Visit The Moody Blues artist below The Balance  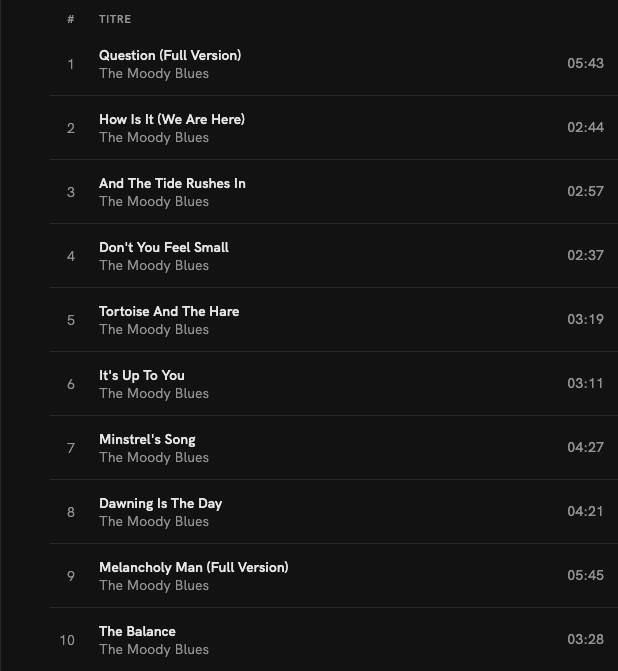coord(154,650)
